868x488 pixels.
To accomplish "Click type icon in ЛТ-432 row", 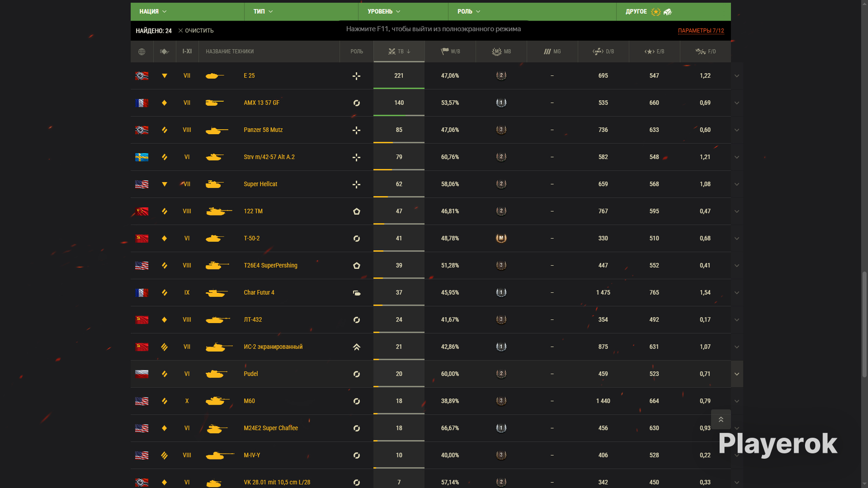I will pyautogui.click(x=165, y=320).
